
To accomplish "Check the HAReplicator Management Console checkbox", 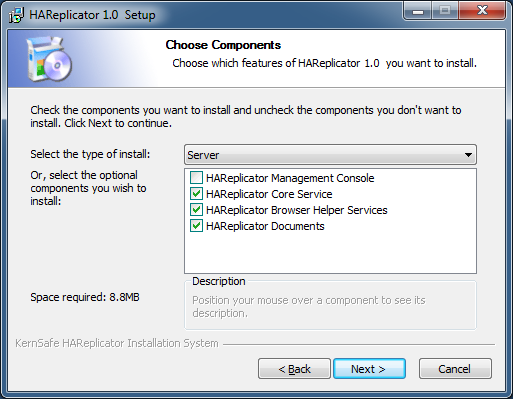I will pyautogui.click(x=196, y=178).
